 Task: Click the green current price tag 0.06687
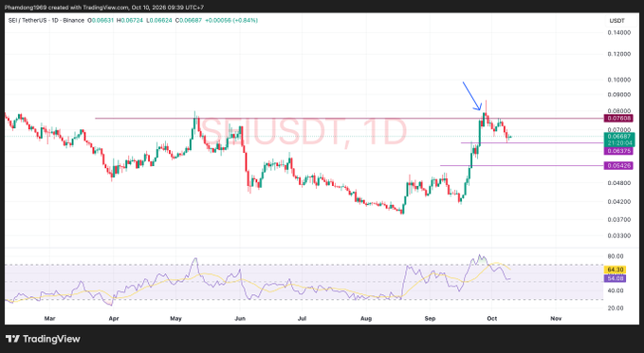tap(619, 137)
